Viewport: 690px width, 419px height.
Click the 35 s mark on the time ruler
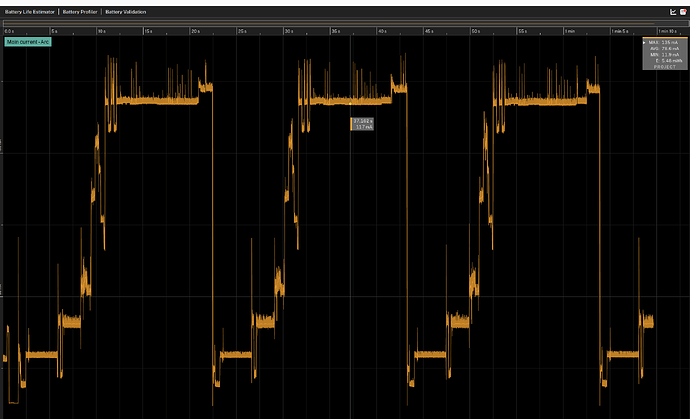(336, 31)
